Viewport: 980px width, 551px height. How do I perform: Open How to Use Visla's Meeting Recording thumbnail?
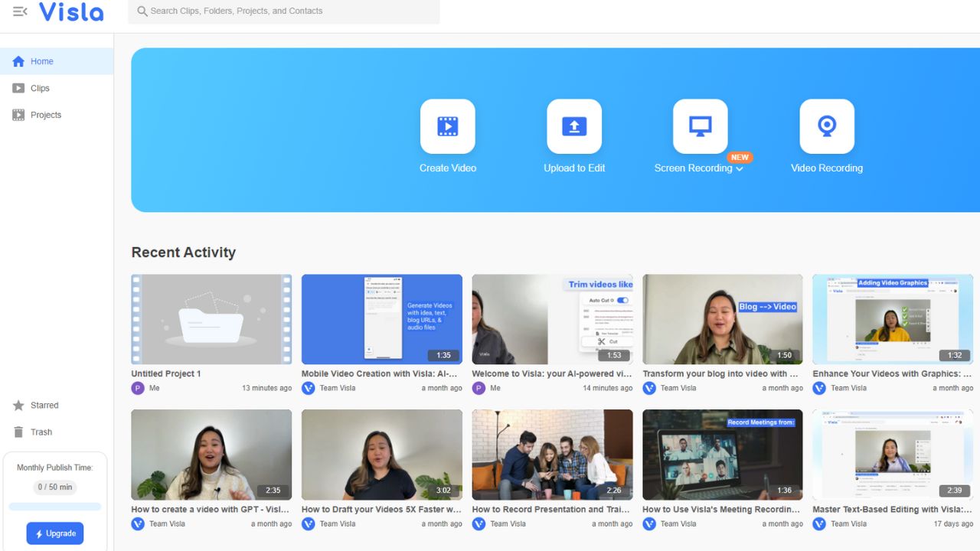coord(723,455)
